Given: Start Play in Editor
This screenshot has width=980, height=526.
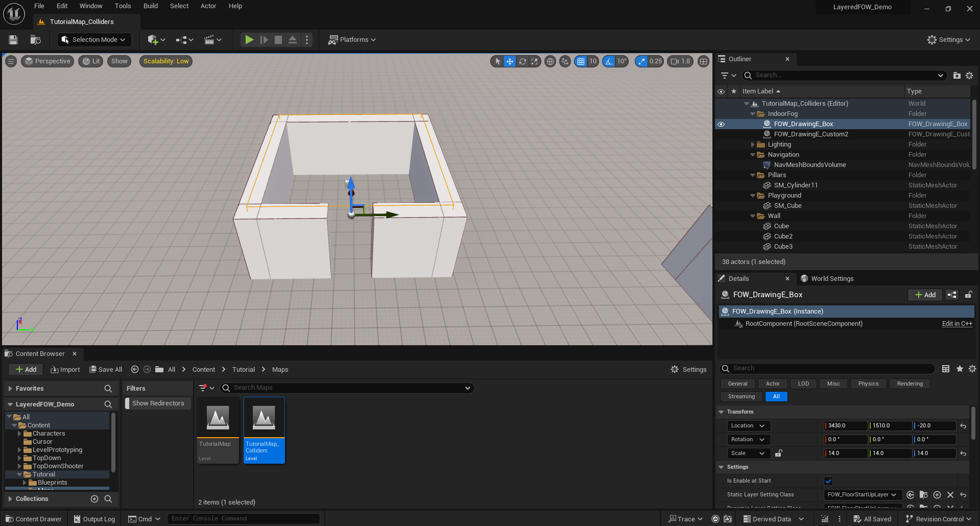Looking at the screenshot, I should [249, 40].
